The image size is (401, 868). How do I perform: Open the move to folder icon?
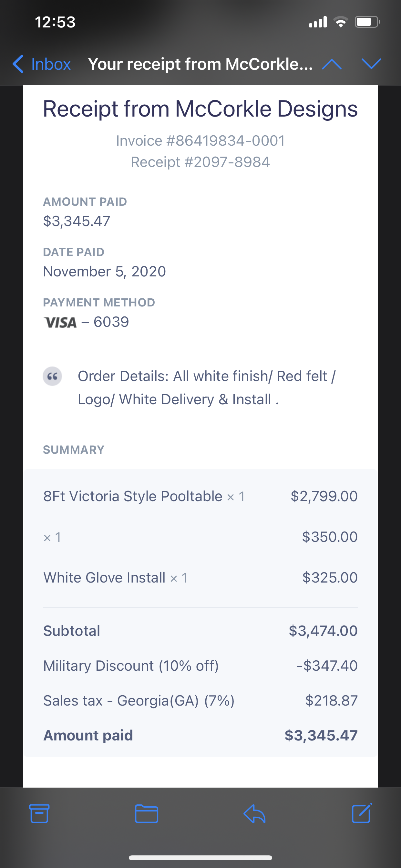click(x=147, y=813)
